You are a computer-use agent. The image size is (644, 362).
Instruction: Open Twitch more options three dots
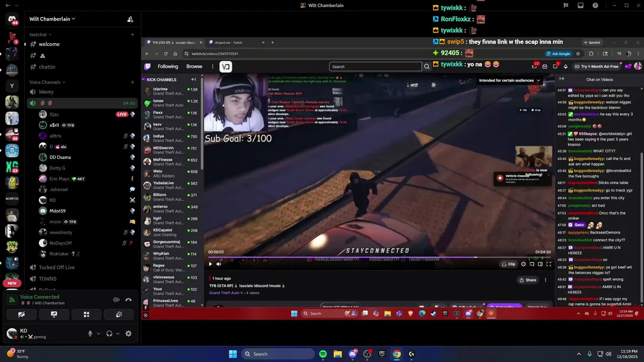(x=212, y=66)
